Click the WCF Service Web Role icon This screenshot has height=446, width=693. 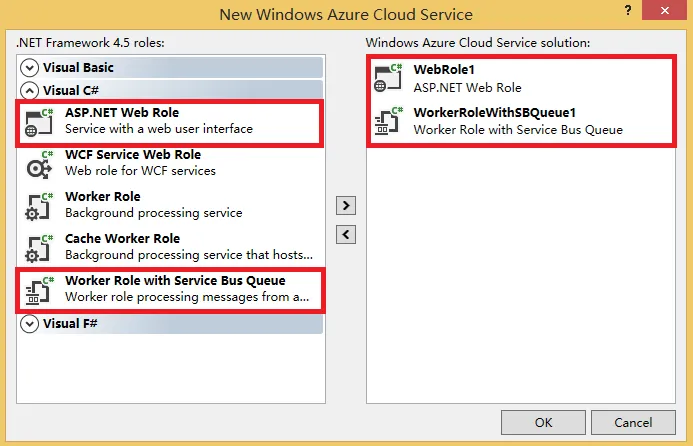tap(39, 163)
